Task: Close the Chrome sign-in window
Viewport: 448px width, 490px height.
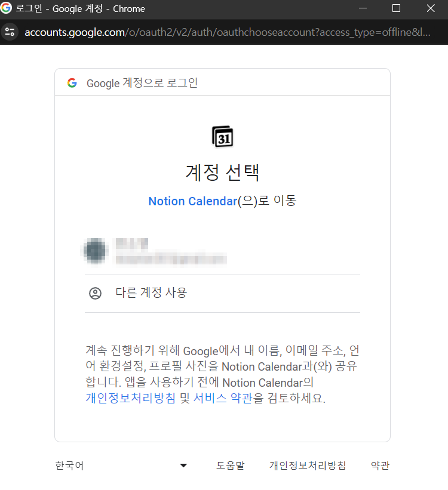Action: pos(431,8)
